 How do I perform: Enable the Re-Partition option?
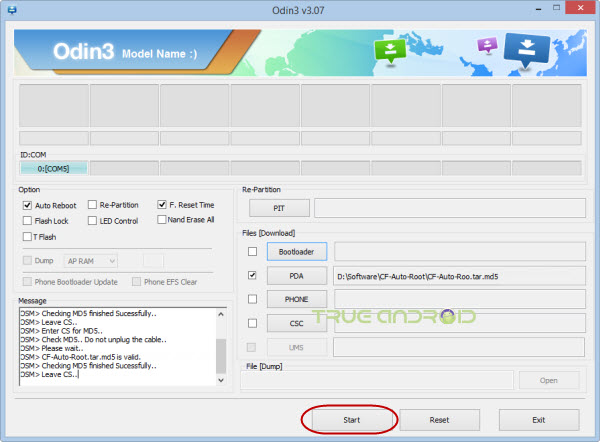point(92,205)
